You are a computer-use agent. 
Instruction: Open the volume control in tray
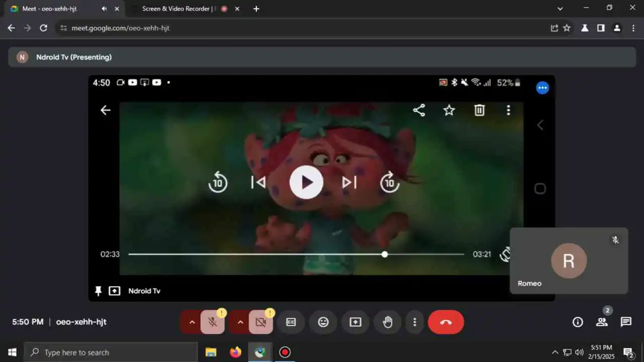click(580, 352)
